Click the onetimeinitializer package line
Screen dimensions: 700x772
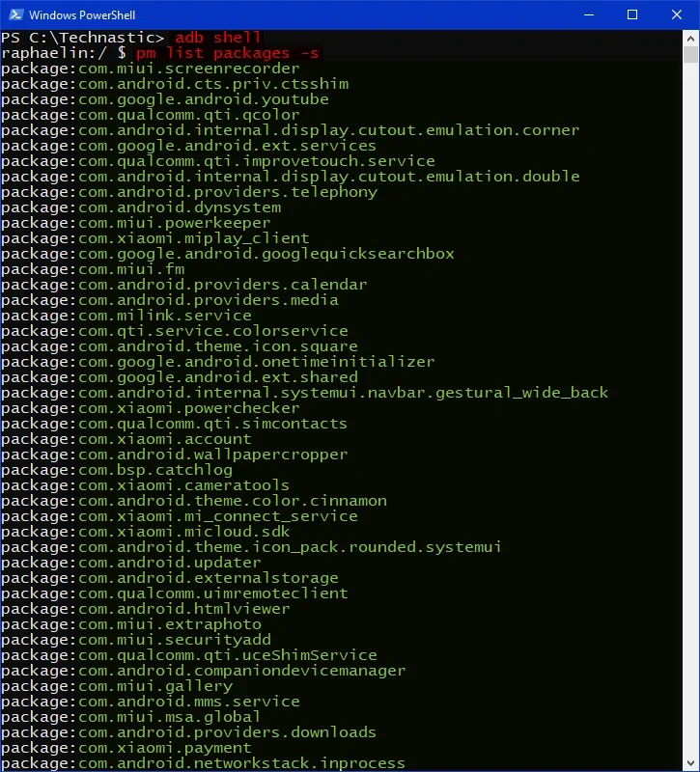(x=218, y=361)
